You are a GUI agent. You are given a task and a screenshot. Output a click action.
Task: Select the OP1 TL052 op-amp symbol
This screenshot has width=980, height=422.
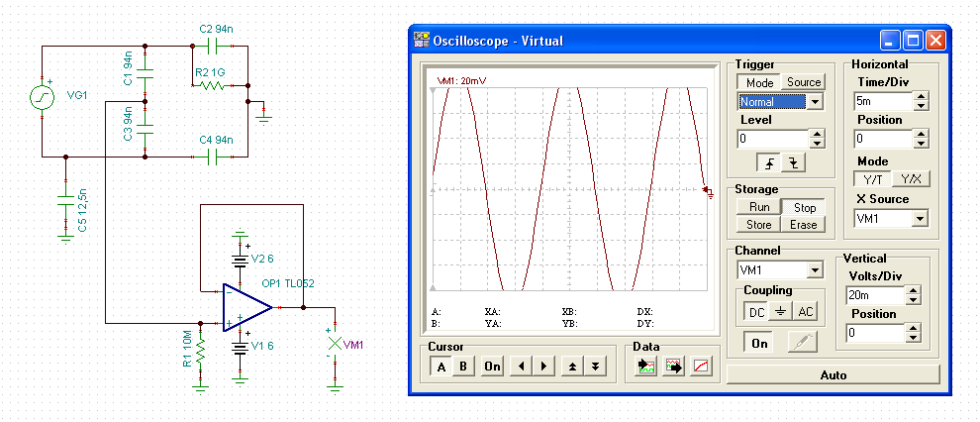246,307
